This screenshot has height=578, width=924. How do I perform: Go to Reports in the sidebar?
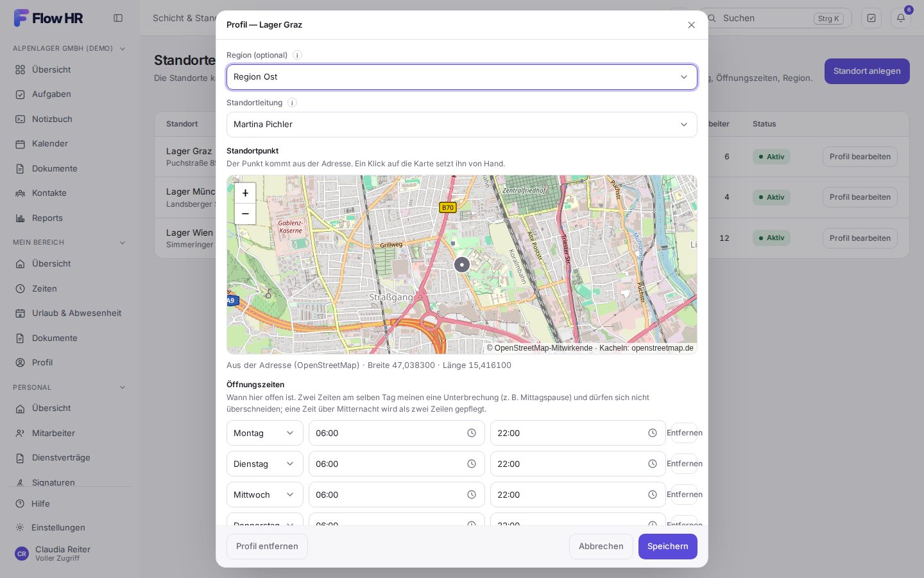click(x=70, y=218)
